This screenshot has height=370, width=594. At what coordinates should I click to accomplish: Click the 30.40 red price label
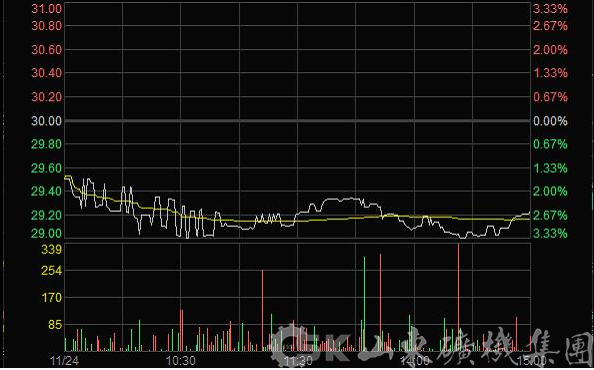(x=46, y=73)
